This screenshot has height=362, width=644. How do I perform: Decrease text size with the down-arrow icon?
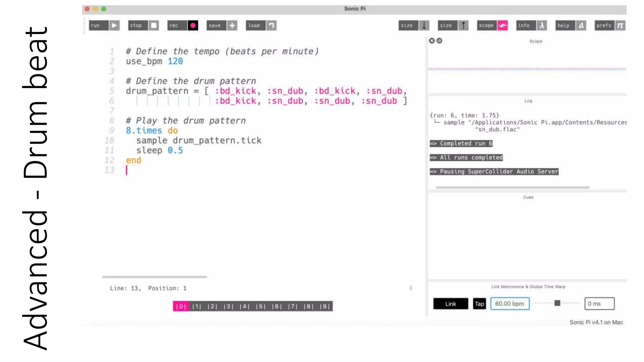pos(424,25)
